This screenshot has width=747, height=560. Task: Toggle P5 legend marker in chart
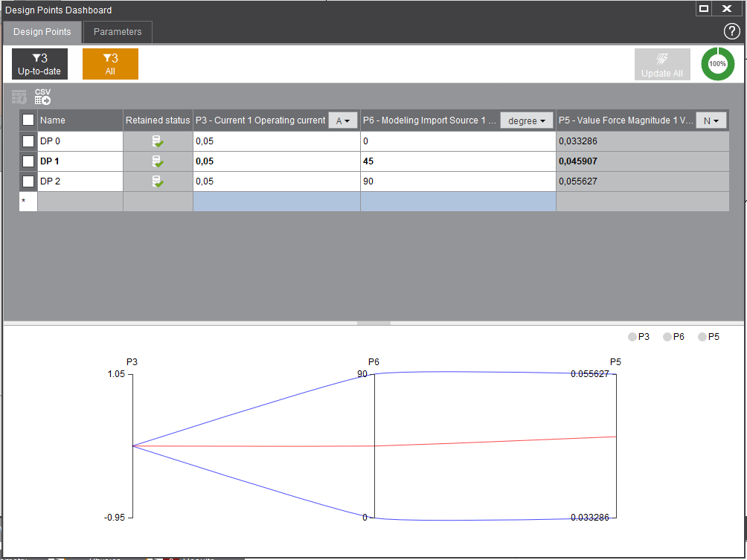coord(702,337)
